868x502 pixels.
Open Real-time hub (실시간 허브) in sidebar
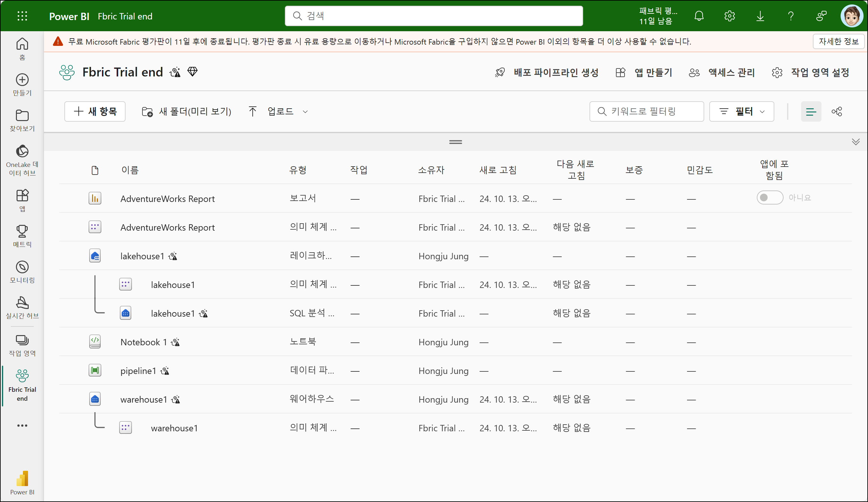point(22,308)
